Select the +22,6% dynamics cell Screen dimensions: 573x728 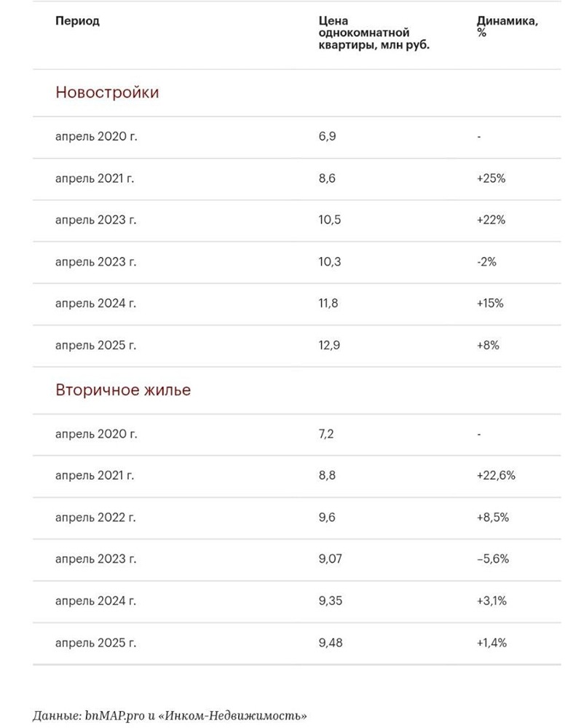click(495, 475)
